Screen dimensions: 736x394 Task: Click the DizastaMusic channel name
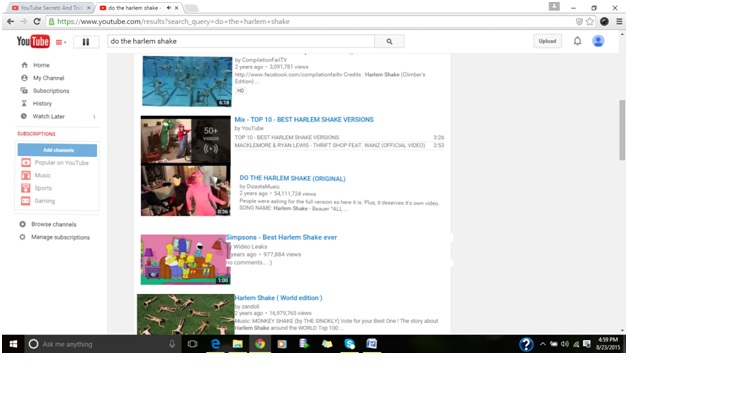(x=263, y=186)
